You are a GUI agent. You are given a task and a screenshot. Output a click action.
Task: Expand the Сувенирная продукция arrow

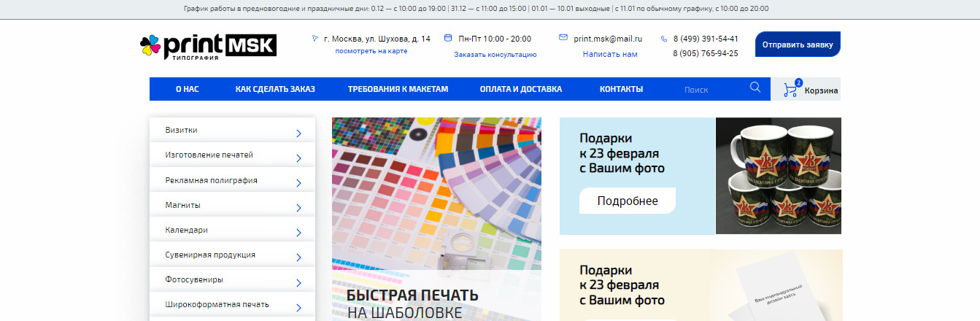(299, 258)
